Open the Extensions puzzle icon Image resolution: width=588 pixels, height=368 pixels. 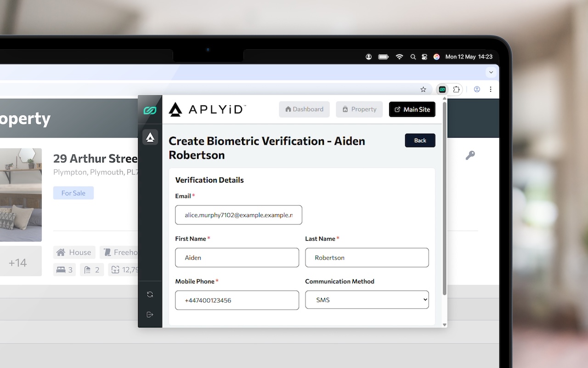tap(456, 89)
